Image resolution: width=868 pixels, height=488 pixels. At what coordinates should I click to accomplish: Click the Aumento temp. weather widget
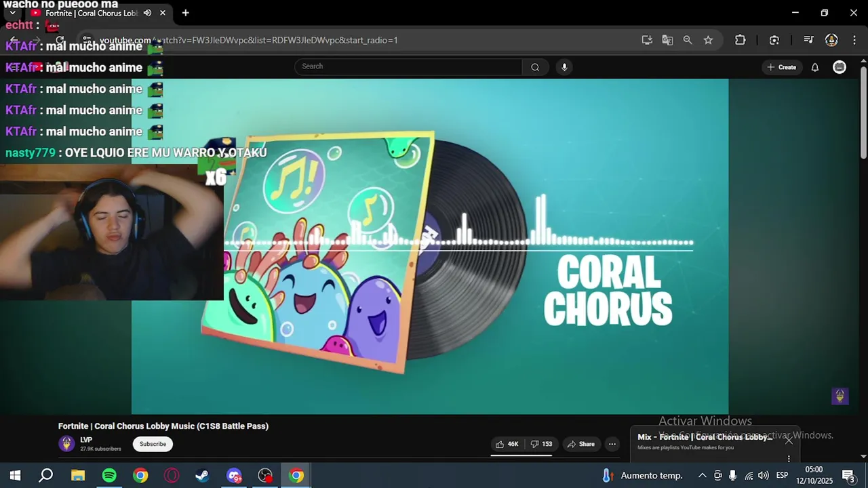point(642,476)
